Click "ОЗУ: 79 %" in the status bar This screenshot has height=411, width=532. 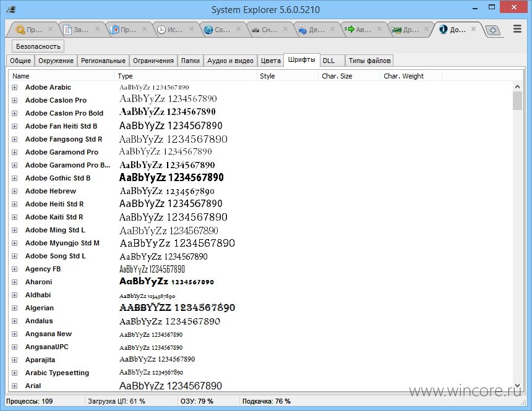[197, 401]
